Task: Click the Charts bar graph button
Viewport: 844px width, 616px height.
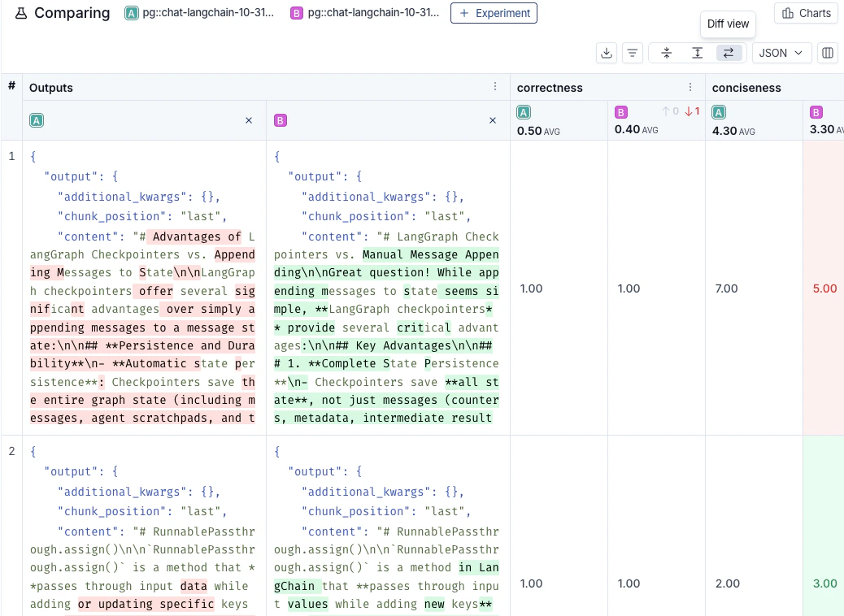Action: [807, 13]
